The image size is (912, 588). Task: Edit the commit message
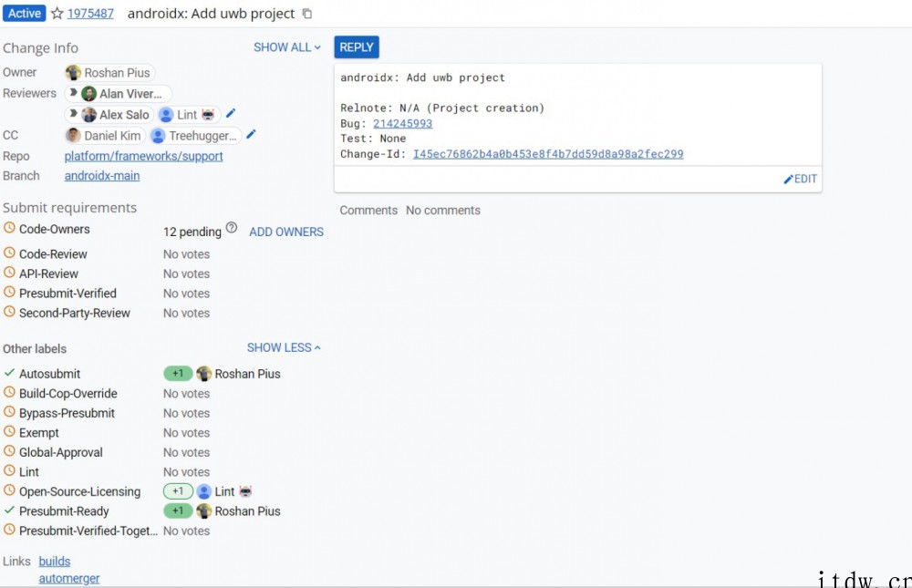click(x=800, y=179)
